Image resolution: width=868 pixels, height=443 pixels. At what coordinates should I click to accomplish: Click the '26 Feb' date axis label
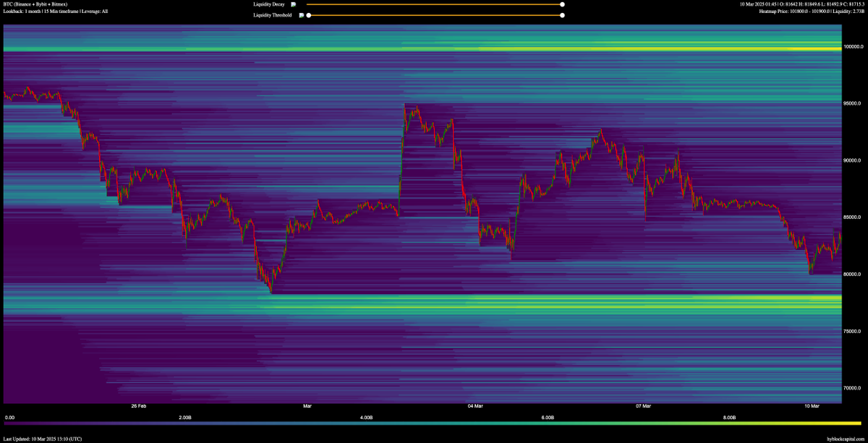(139, 406)
